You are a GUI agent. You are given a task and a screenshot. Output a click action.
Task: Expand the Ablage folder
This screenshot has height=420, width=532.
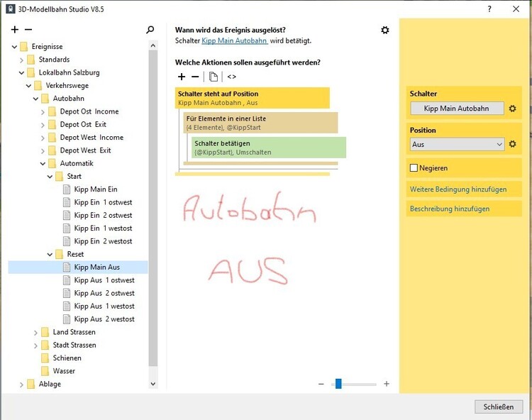click(x=21, y=385)
